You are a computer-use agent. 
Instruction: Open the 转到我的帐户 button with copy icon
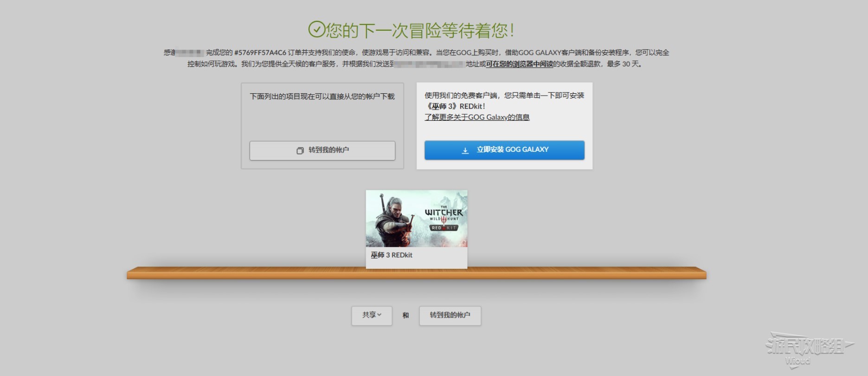click(x=322, y=150)
